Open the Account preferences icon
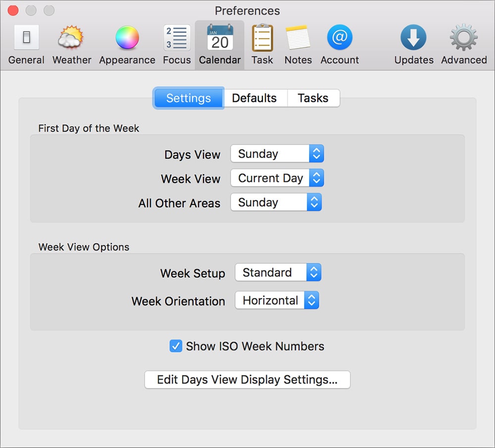 pyautogui.click(x=340, y=39)
